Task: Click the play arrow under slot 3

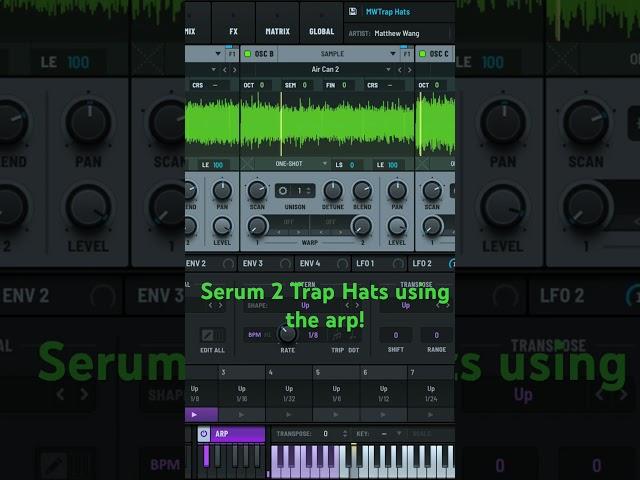Action: 242,415
